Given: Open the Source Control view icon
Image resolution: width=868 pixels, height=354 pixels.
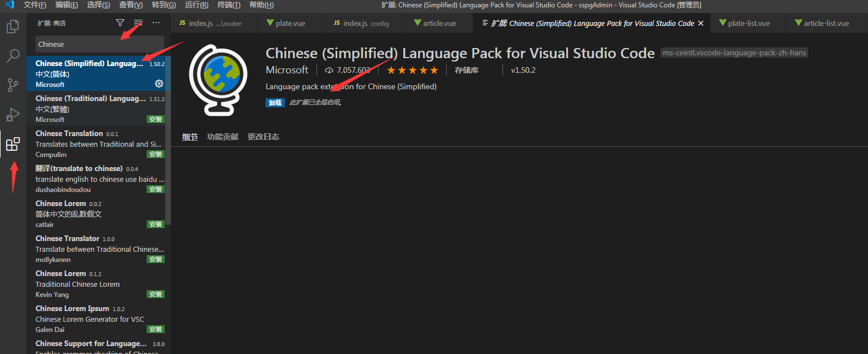Looking at the screenshot, I should [12, 85].
